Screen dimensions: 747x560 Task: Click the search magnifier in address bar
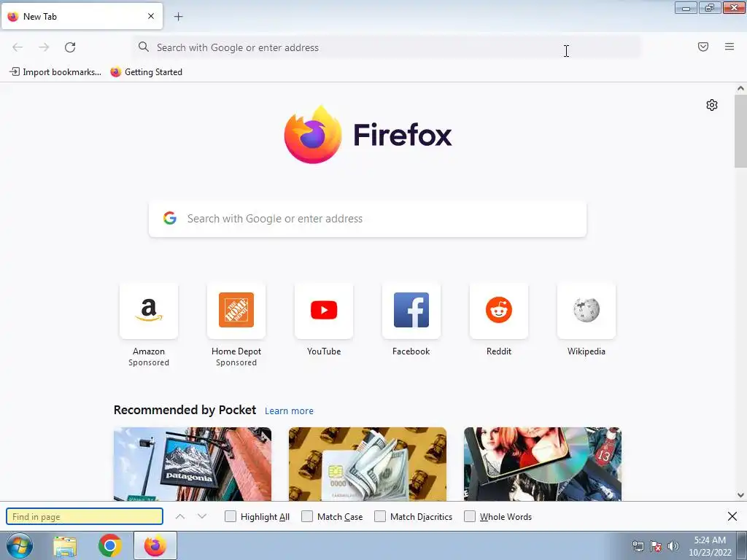coord(144,47)
